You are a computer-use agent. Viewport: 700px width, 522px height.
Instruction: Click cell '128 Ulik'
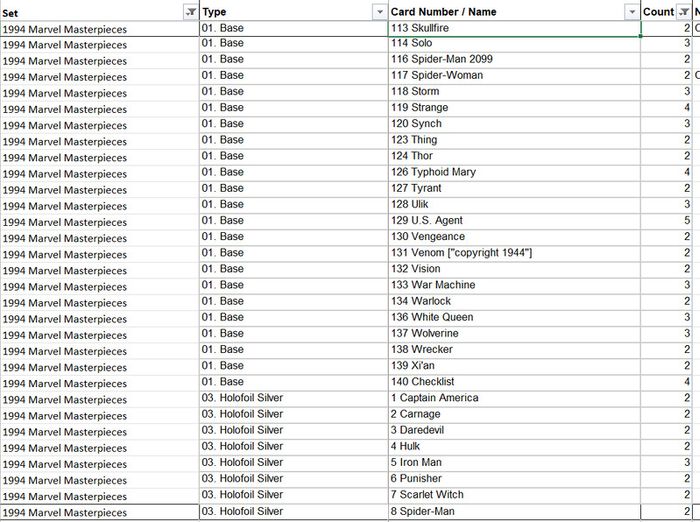514,205
